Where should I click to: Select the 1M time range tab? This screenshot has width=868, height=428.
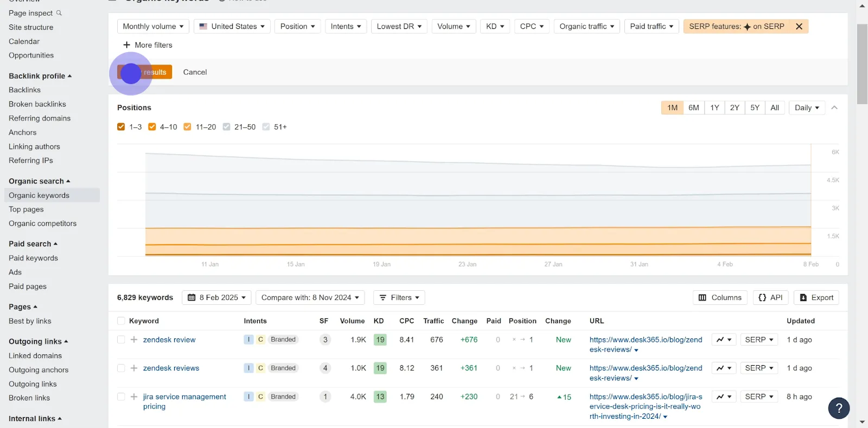(x=672, y=107)
